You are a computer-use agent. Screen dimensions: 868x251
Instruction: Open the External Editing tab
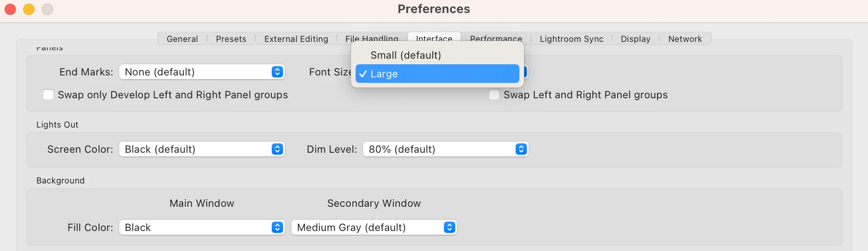coord(296,39)
